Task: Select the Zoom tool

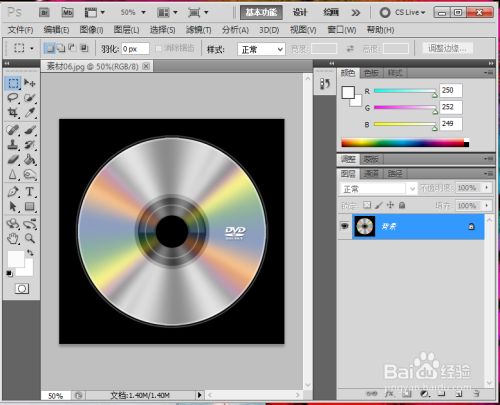Action: tap(30, 238)
